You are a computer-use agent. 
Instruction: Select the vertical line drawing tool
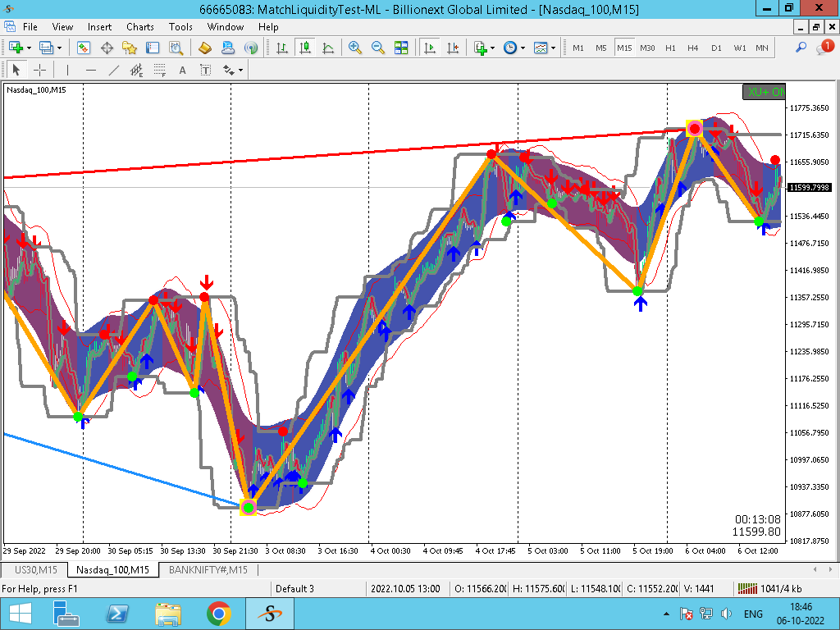[x=67, y=70]
